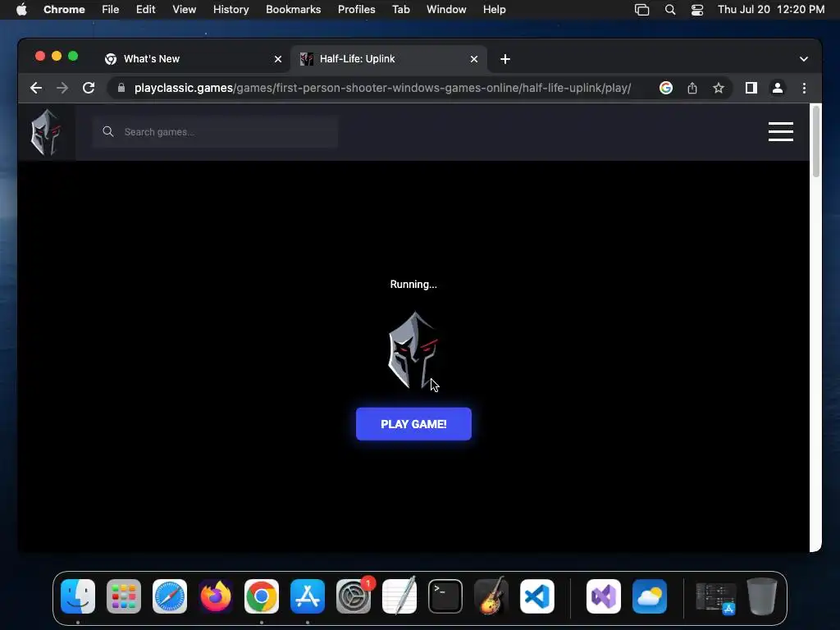Launch Firefox from the Dock
This screenshot has width=840, height=630.
pyautogui.click(x=216, y=596)
